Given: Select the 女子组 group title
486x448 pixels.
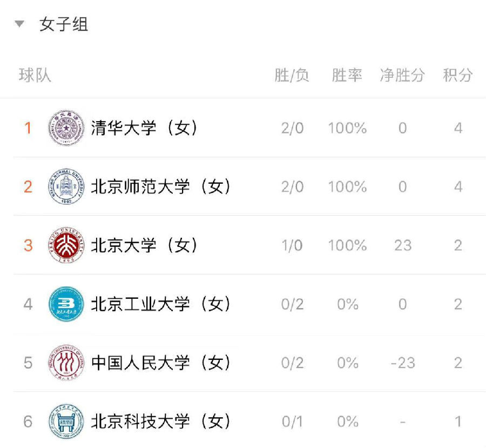Looking at the screenshot, I should pos(64,24).
